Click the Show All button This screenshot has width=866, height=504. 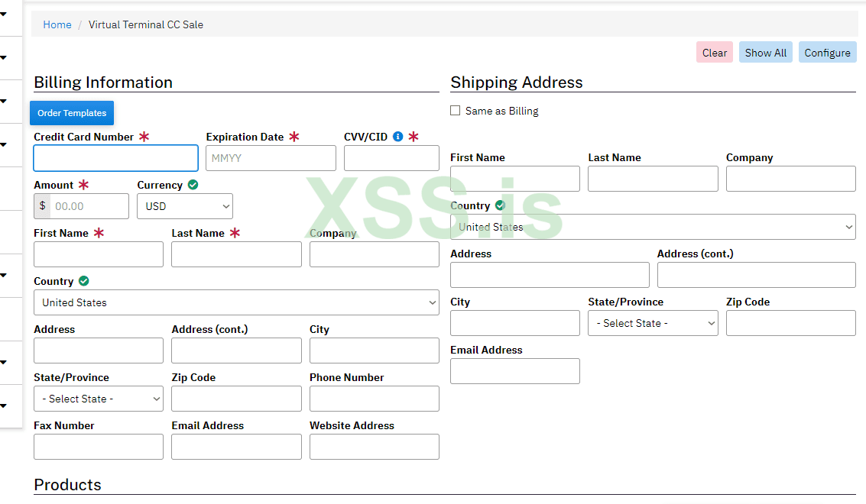(x=765, y=53)
